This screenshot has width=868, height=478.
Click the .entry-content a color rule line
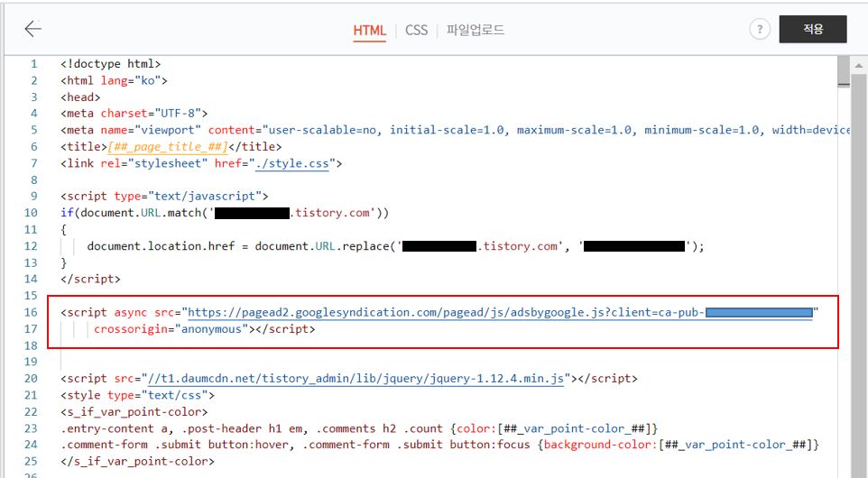click(359, 428)
